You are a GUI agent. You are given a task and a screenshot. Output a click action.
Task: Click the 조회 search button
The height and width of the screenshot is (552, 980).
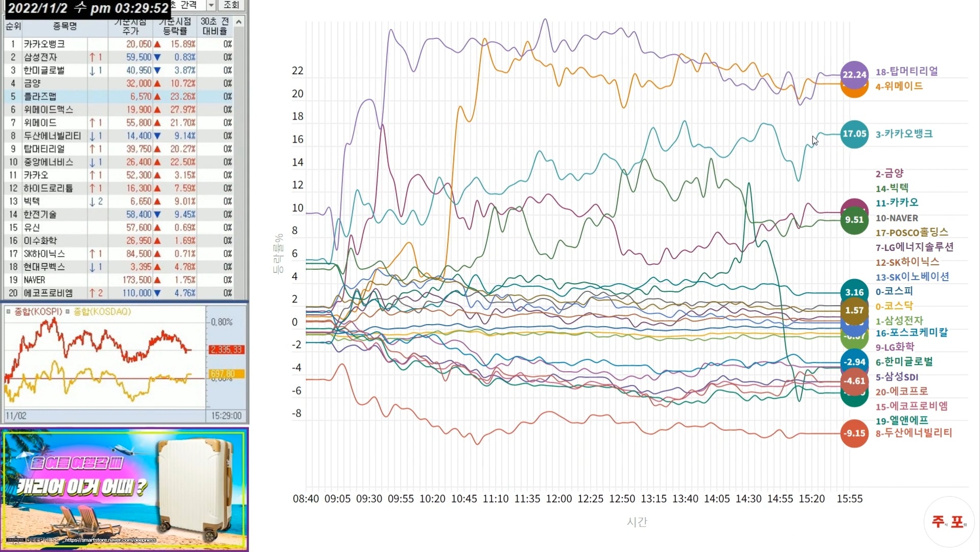[231, 5]
